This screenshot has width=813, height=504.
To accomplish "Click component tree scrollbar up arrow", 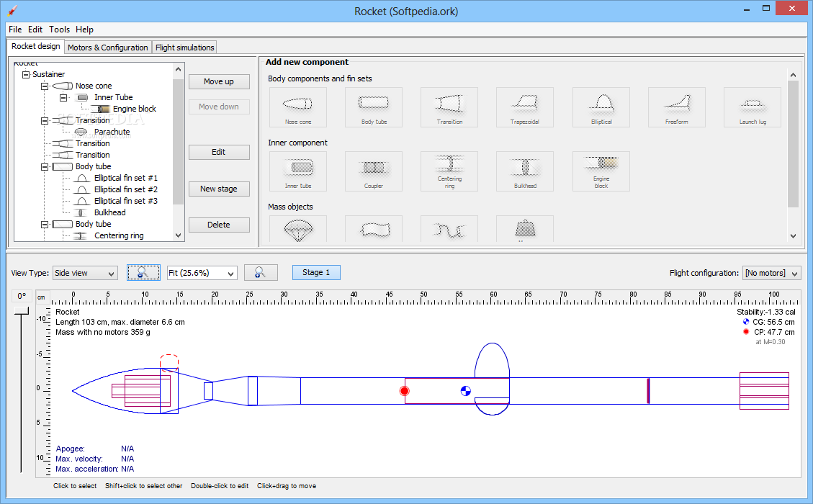I will coord(179,69).
